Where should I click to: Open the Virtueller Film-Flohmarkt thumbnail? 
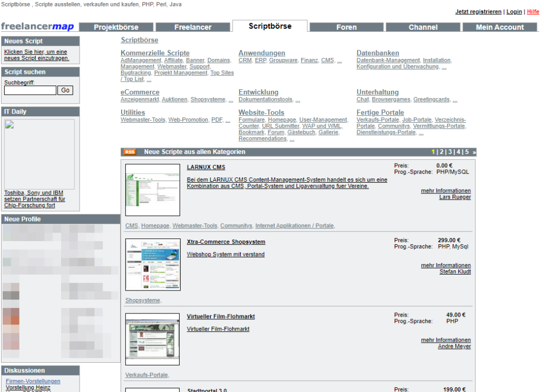pos(152,339)
